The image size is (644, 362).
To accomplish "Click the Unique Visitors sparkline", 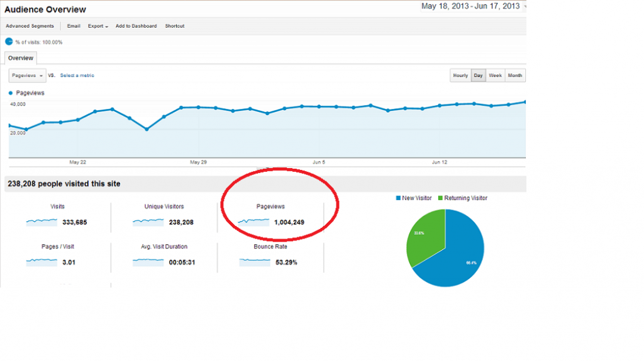I will 148,222.
